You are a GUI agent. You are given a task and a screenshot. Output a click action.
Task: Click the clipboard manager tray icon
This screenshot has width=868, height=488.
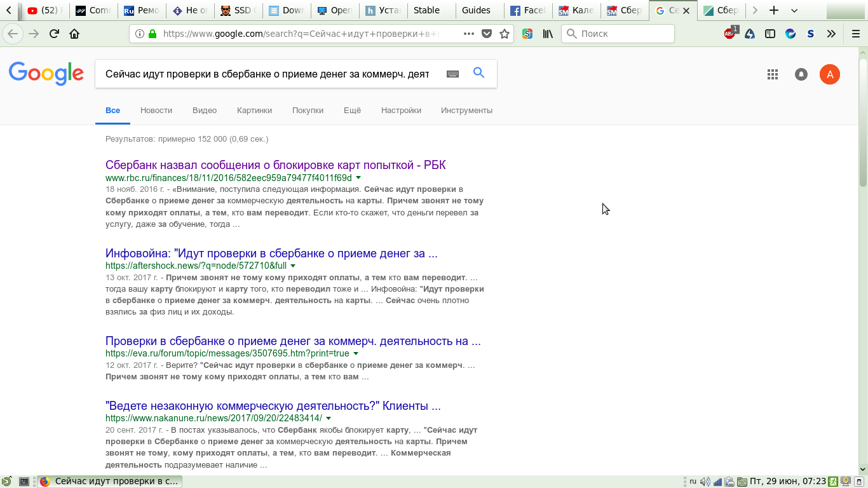pos(729,482)
